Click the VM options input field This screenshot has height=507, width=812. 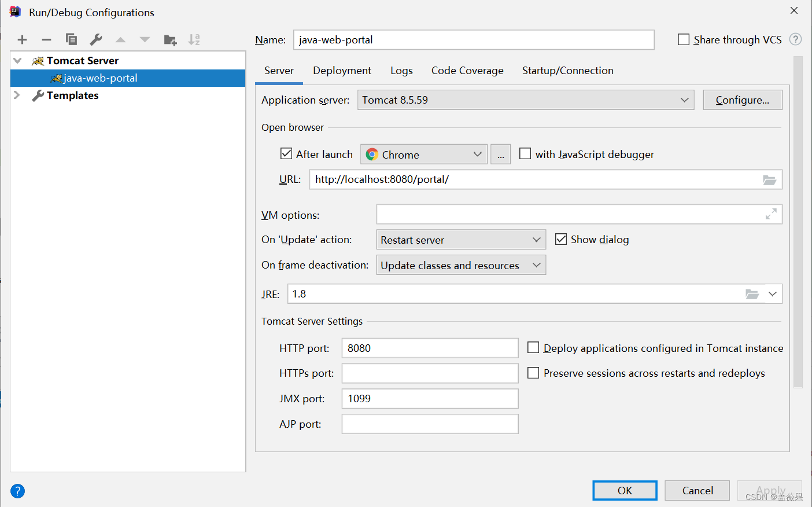pyautogui.click(x=579, y=214)
